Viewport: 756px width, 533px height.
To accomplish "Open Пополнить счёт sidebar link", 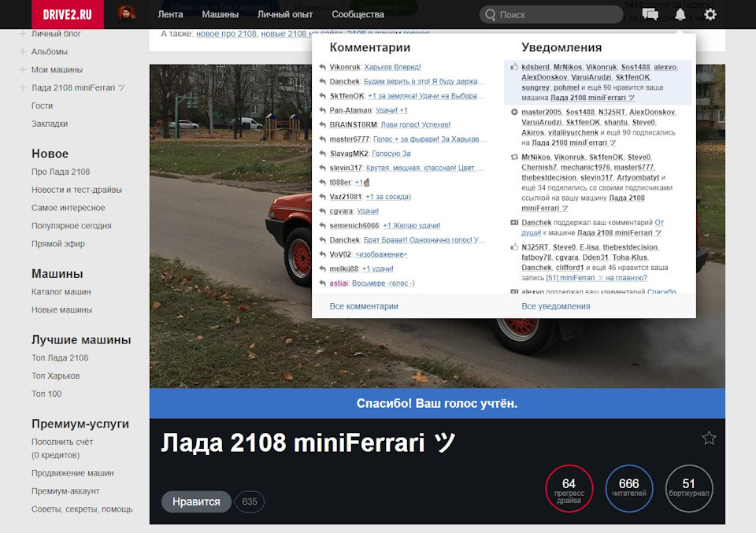I will click(x=62, y=442).
